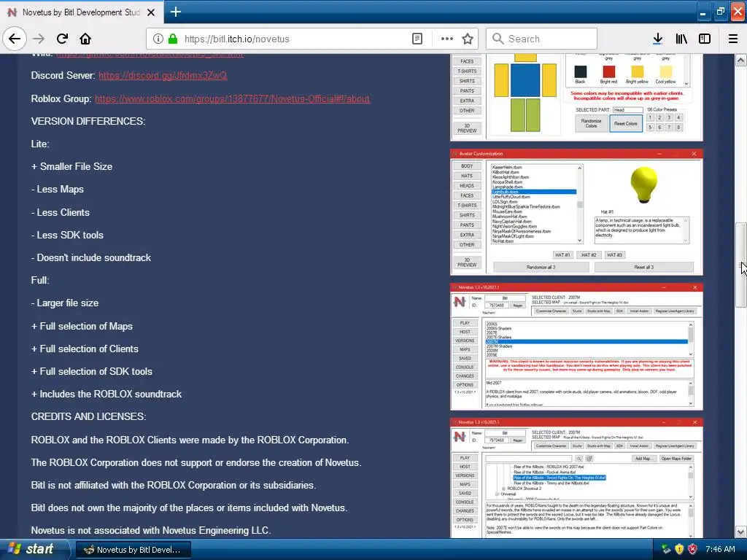
Task: Reload the current page
Action: pyautogui.click(x=62, y=39)
